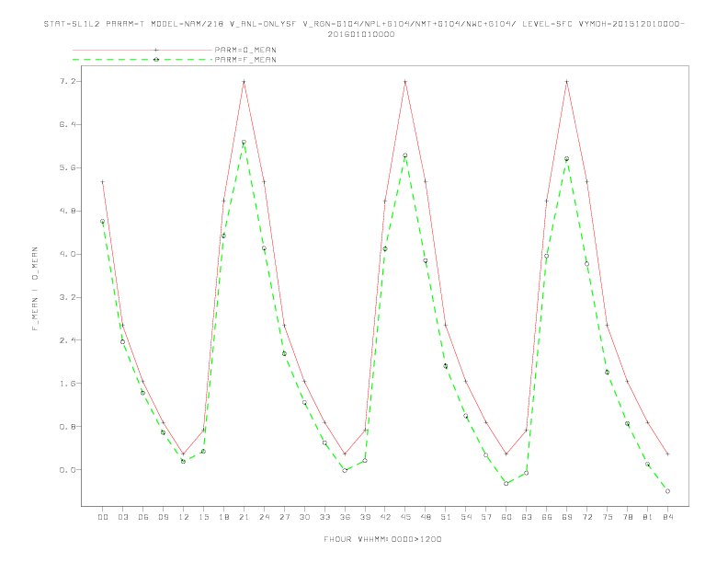Screen dimensions: 728x563
Task: Click the 69 forecast hour tick label
Action: 567,517
